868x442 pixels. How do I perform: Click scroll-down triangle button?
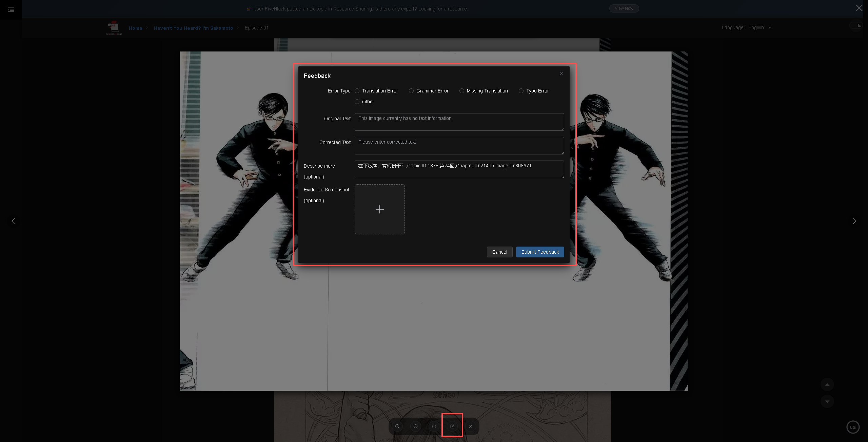pyautogui.click(x=827, y=401)
